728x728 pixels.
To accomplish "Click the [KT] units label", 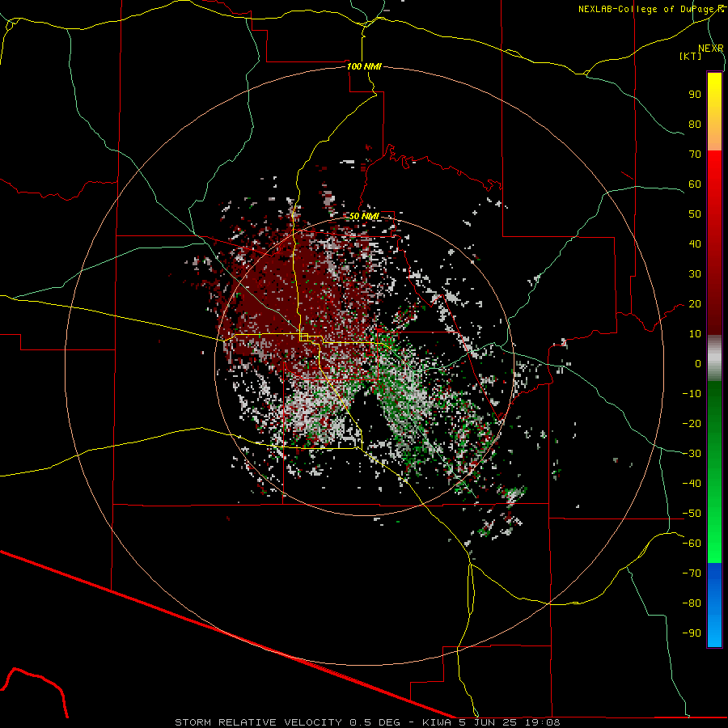I will pyautogui.click(x=691, y=56).
